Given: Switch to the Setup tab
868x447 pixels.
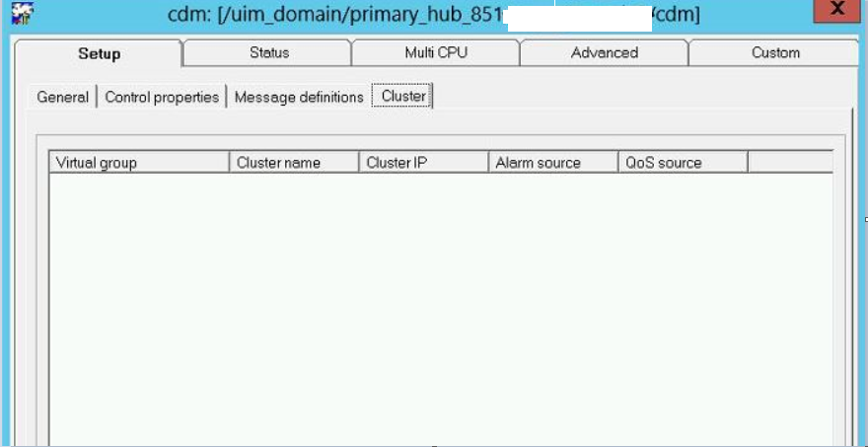Looking at the screenshot, I should [99, 53].
